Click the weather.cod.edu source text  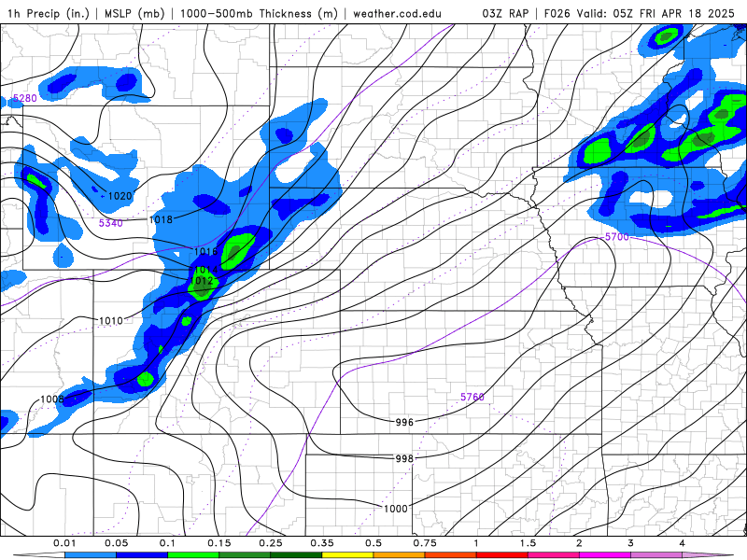point(397,13)
